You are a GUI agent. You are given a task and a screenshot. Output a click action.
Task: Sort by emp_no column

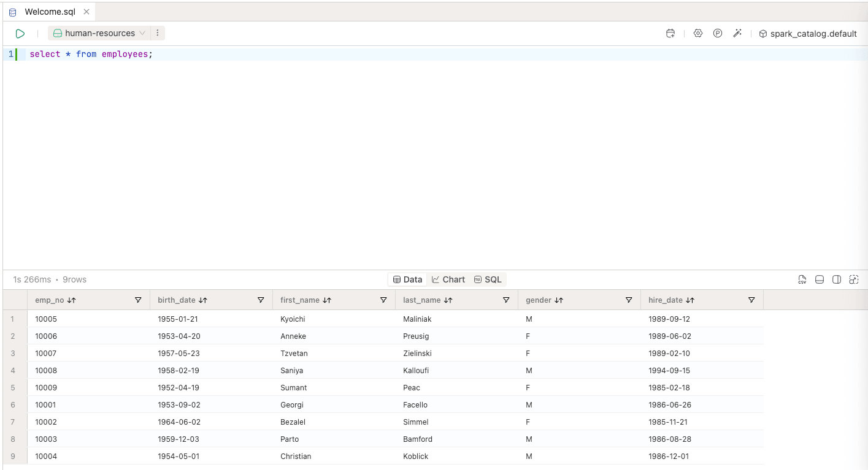coord(71,300)
